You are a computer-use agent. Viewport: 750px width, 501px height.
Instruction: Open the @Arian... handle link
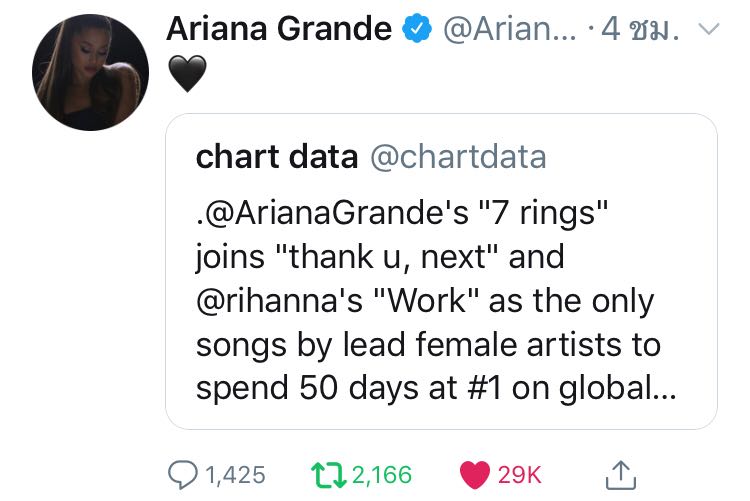point(510,29)
